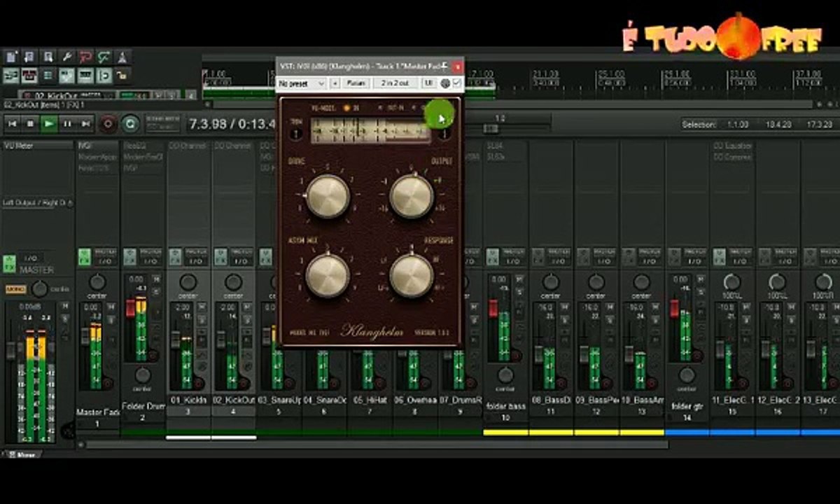
Task: Open the project settings wrench icon
Action: pos(67,57)
